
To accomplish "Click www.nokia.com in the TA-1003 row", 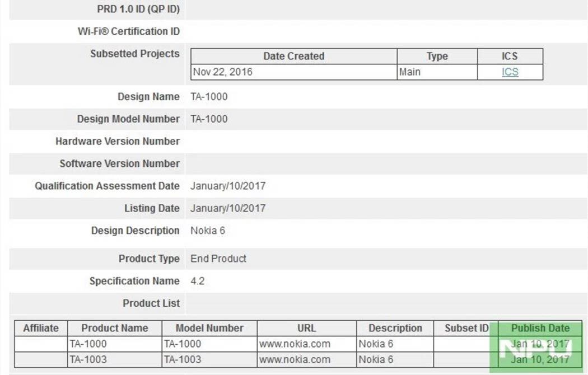I will click(x=295, y=359).
